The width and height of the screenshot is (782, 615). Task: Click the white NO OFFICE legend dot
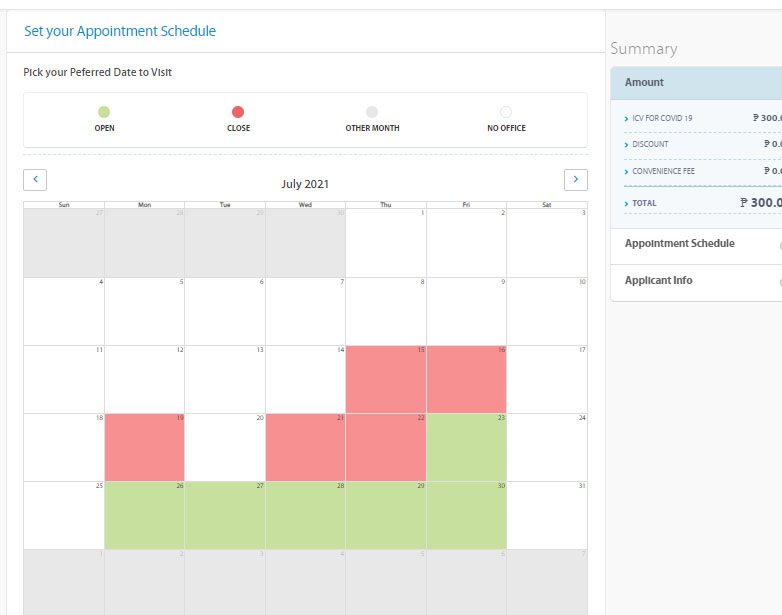tap(506, 112)
